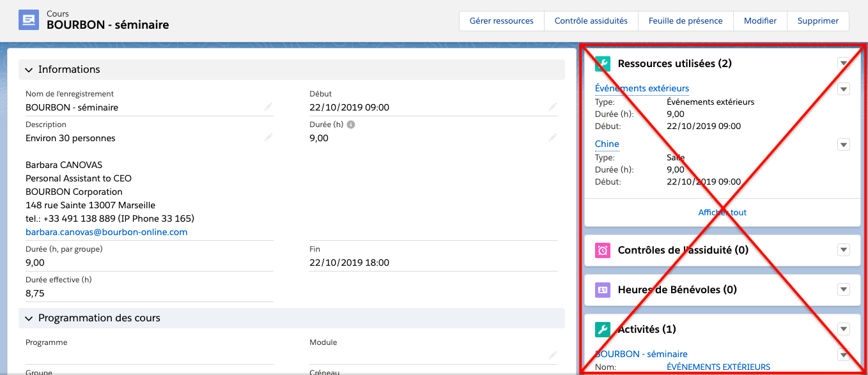Click the Heures de Bénévoles card icon
Image resolution: width=868 pixels, height=375 pixels.
603,289
